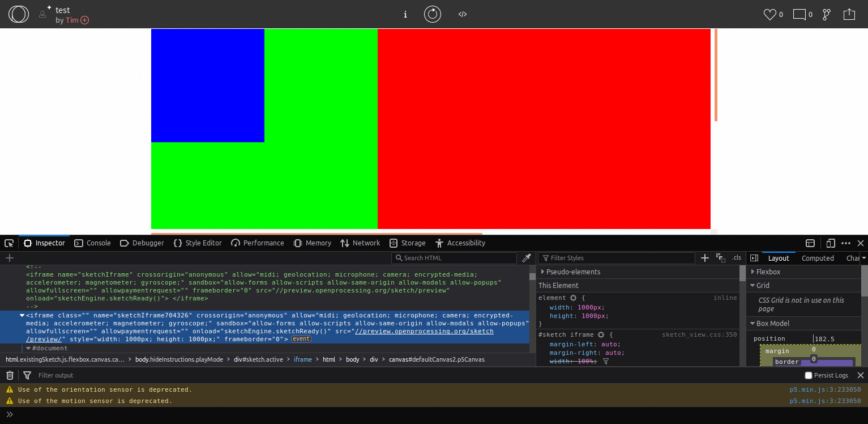Viewport: 868px width, 424px height.
Task: Add a new CSS rule
Action: pyautogui.click(x=705, y=258)
